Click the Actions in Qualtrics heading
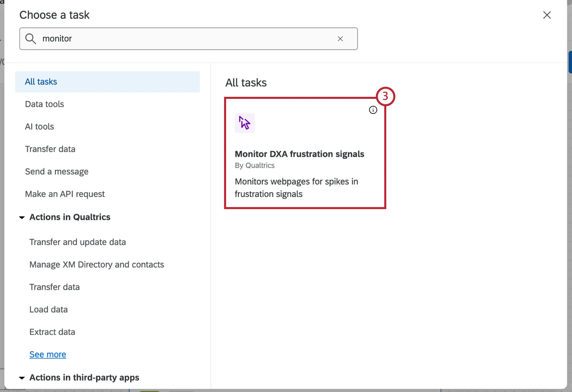 click(70, 217)
